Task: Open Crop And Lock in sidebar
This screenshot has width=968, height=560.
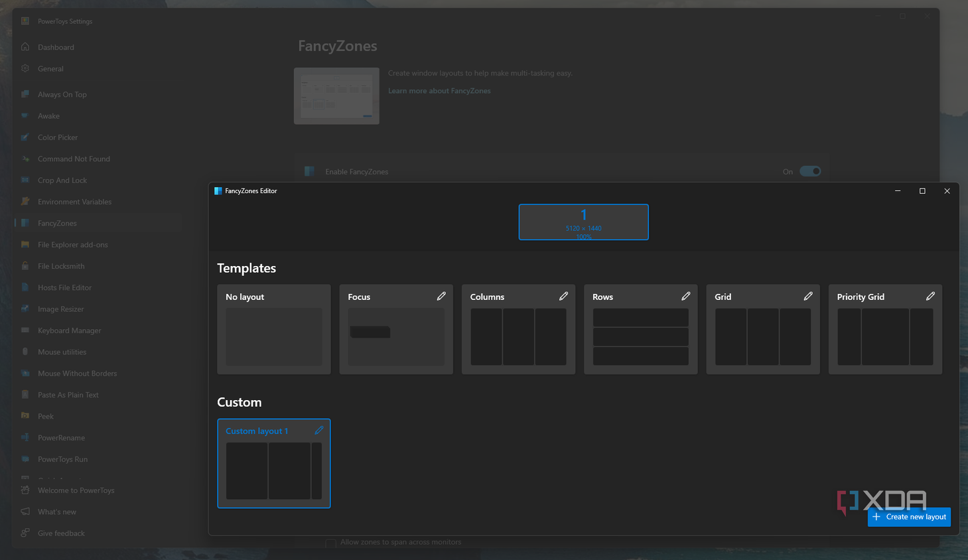Action: click(x=62, y=180)
